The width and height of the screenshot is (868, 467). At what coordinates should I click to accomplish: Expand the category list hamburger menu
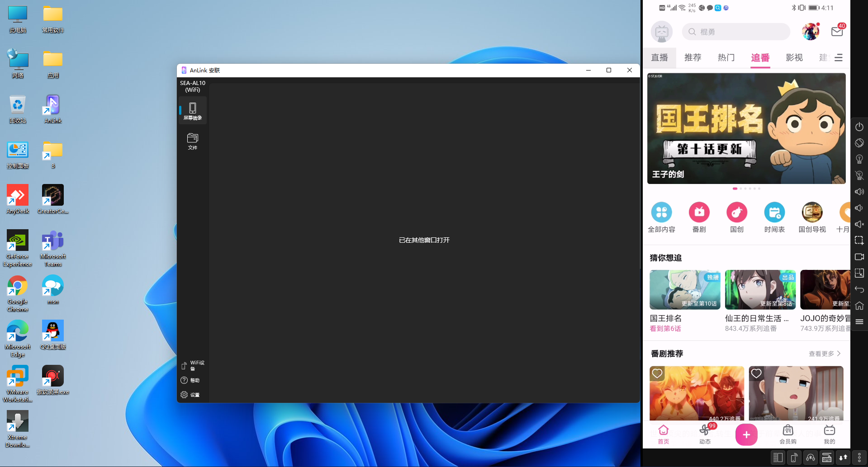click(x=839, y=58)
